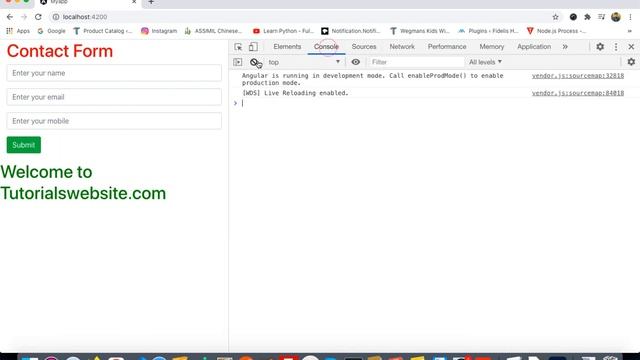Switch to the Elements tab
Viewport: 640px width, 360px height.
[x=287, y=47]
